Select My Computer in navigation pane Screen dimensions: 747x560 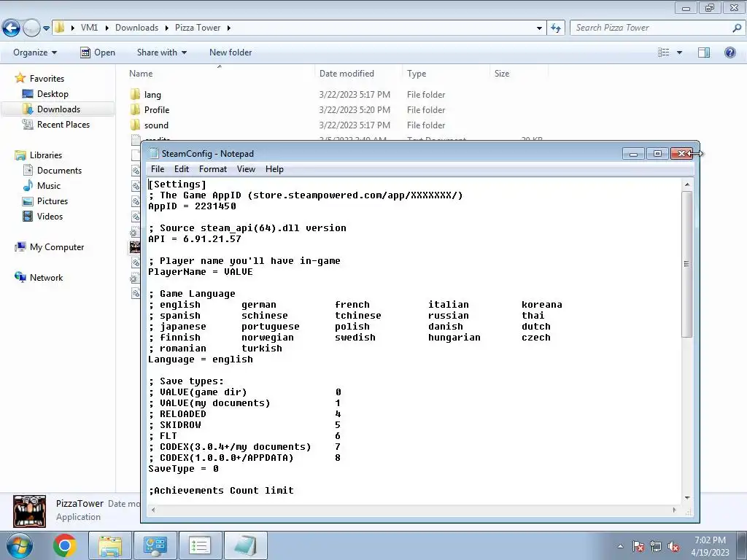[x=57, y=247]
